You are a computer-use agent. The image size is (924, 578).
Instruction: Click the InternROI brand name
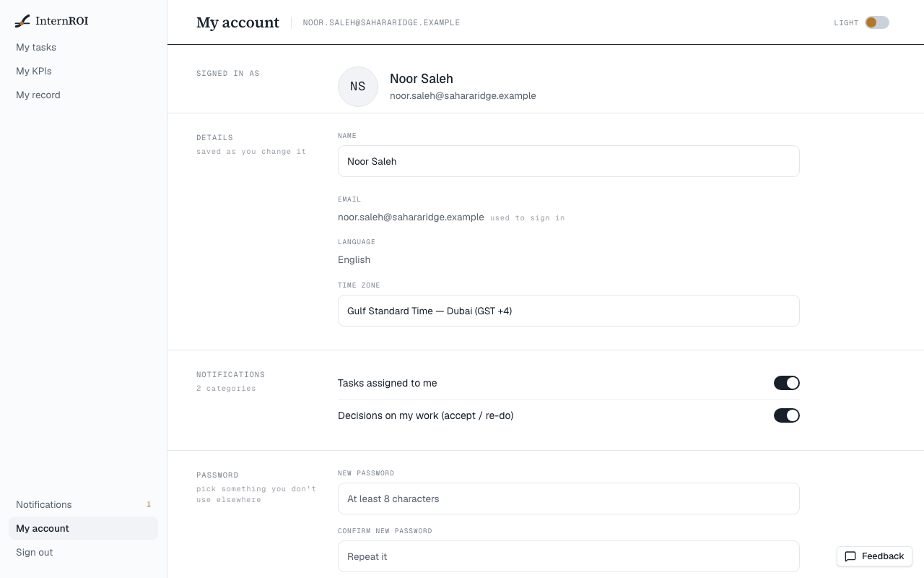point(62,21)
